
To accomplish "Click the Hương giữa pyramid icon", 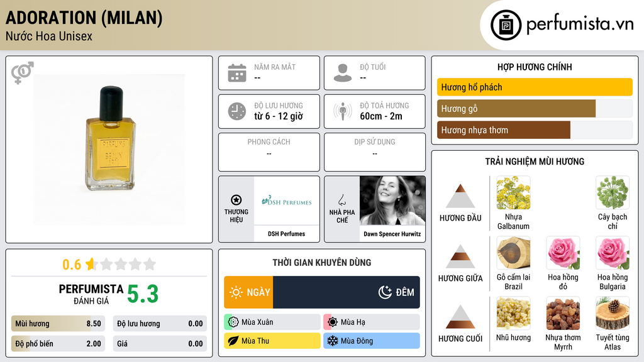I will [x=460, y=256].
